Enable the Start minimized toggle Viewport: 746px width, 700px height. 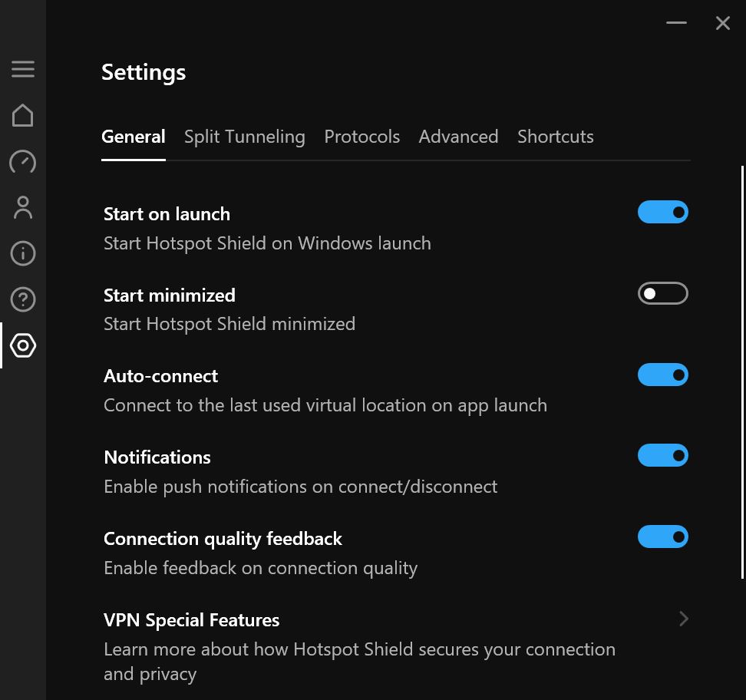coord(662,293)
